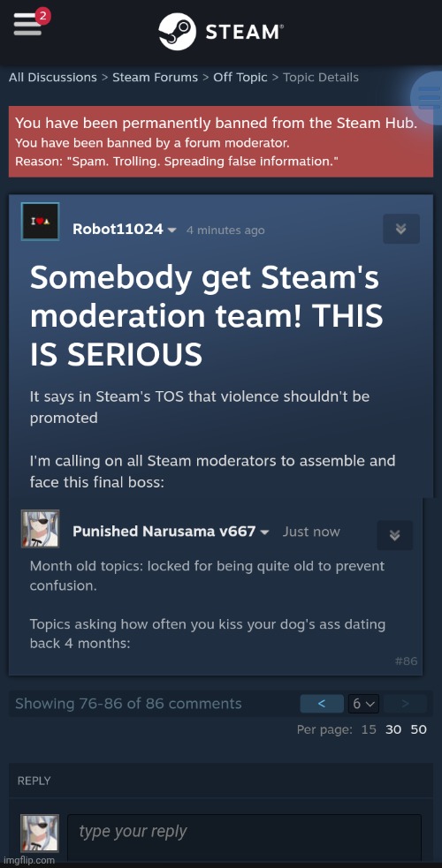Image resolution: width=442 pixels, height=868 pixels.
Task: Open dropdown caret beside Punished Narusama v667
Action: (264, 532)
